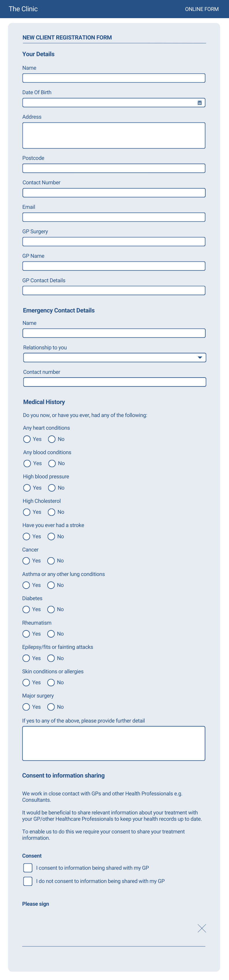229x980 pixels.
Task: Click the Email input field
Action: point(114,217)
